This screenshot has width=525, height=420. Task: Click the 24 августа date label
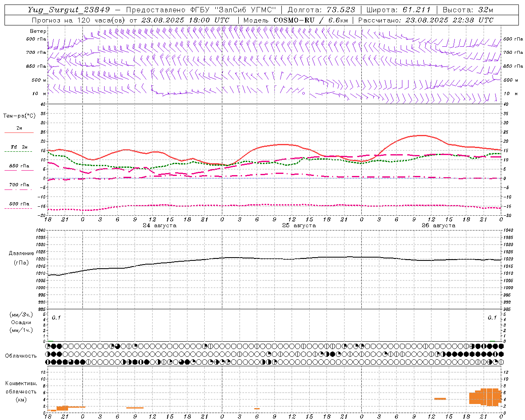[x=160, y=226]
